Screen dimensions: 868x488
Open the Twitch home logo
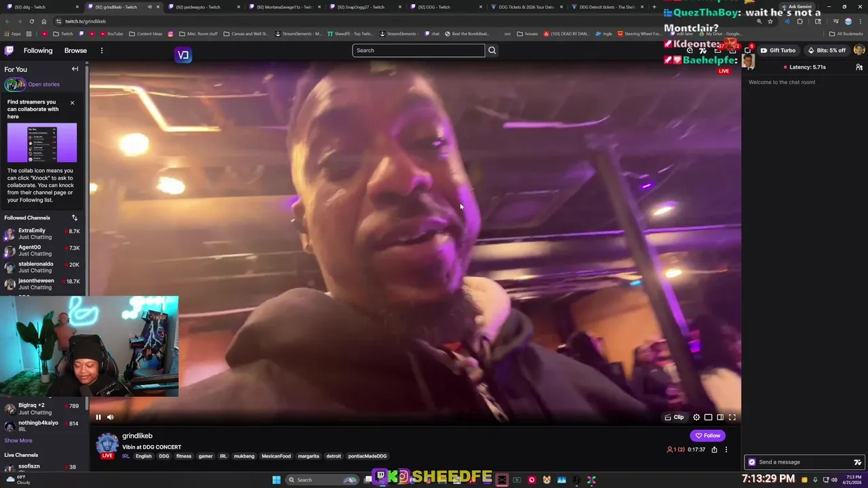click(x=9, y=50)
